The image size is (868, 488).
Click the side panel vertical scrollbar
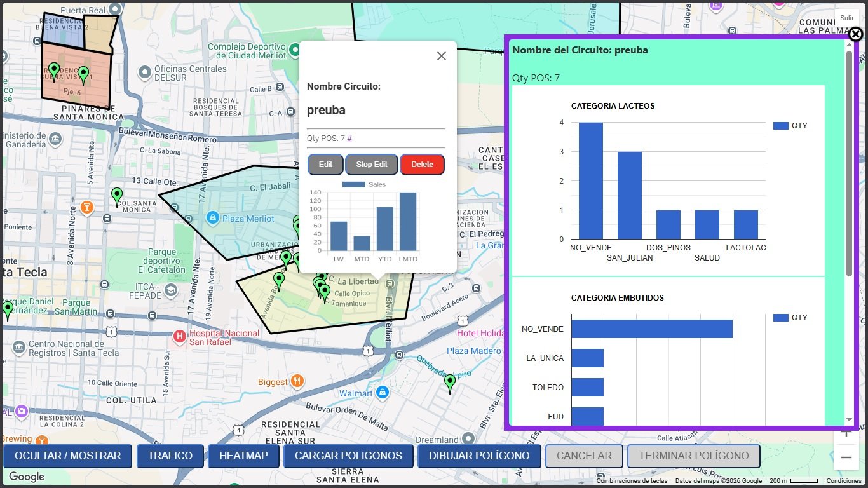click(849, 163)
